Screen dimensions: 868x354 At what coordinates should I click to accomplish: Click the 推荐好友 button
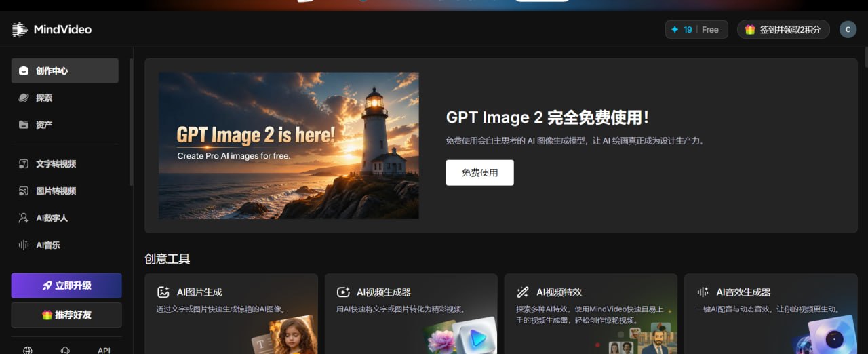click(x=66, y=315)
